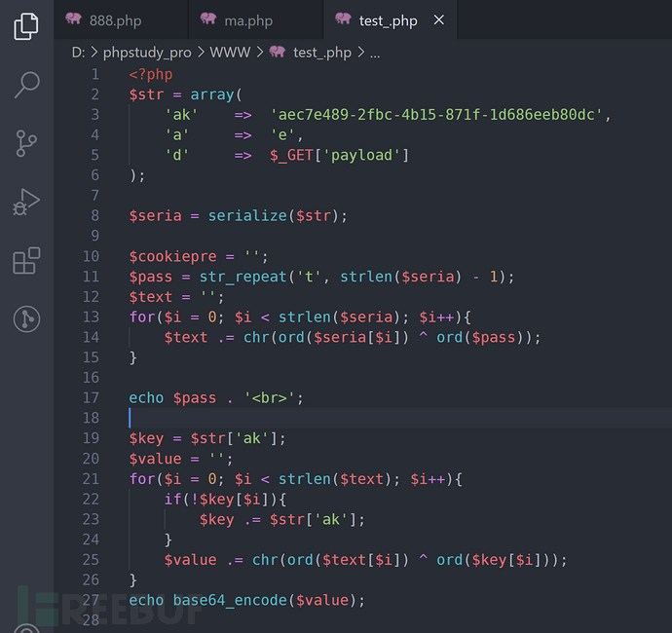Open the Run and Debug view
The height and width of the screenshot is (633, 672).
pos(26,202)
